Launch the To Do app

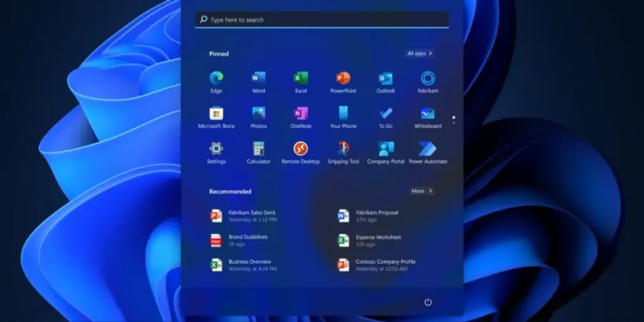click(386, 118)
